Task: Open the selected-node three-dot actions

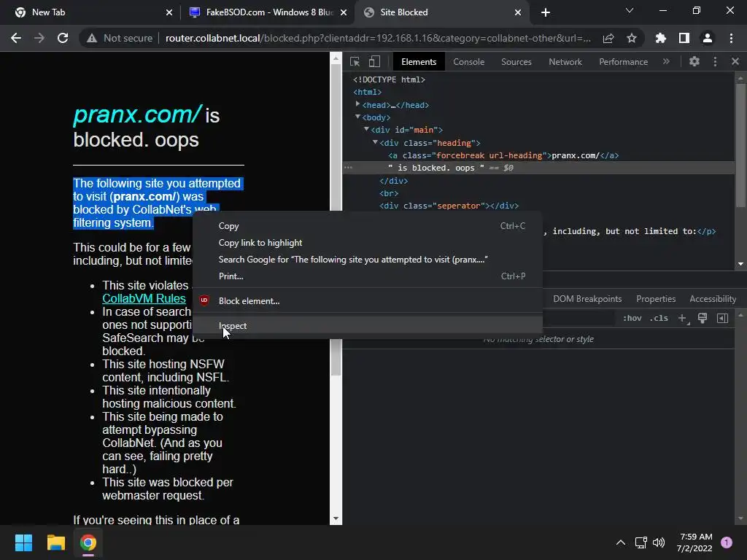Action: [x=348, y=168]
